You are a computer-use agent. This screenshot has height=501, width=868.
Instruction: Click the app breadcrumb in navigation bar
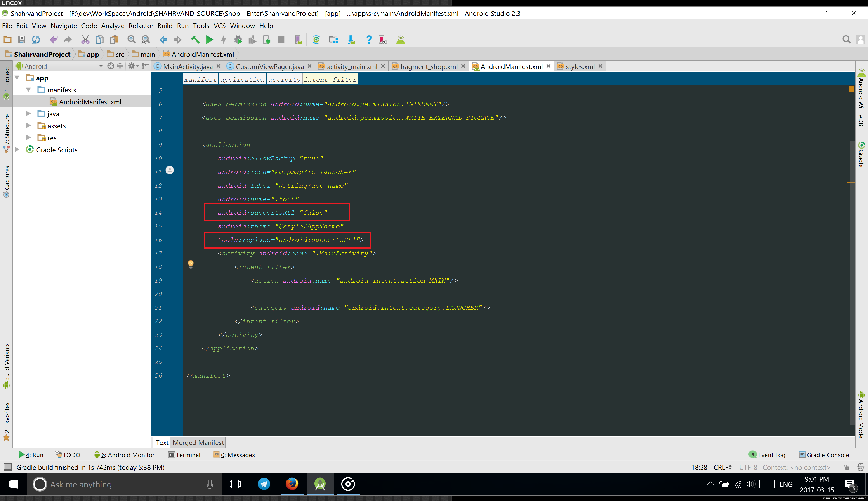coord(89,54)
